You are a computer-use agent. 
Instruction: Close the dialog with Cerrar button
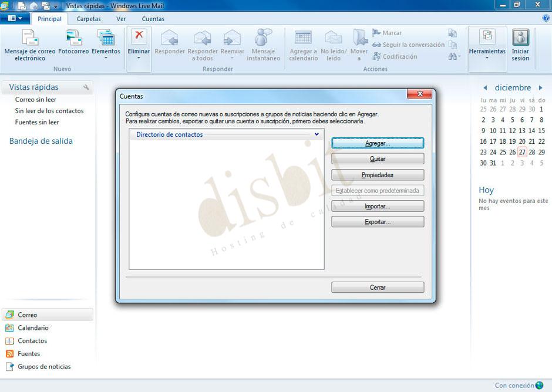[x=378, y=287]
